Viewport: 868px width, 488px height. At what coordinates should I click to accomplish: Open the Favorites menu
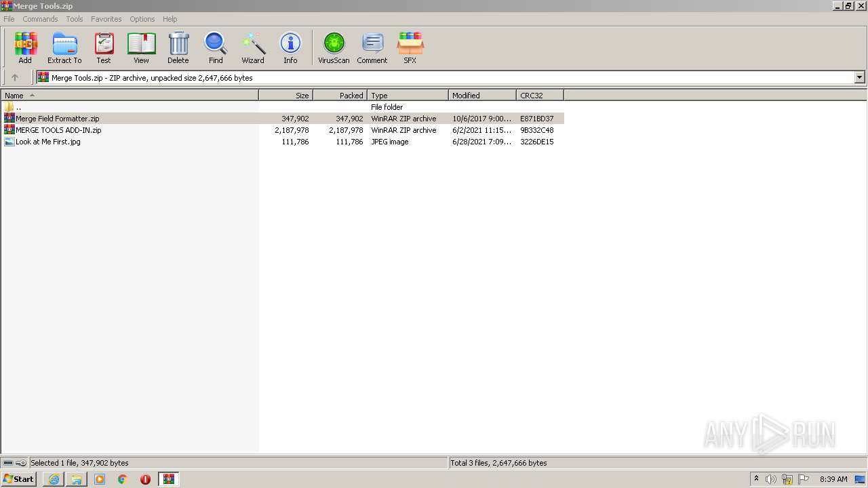coord(106,19)
